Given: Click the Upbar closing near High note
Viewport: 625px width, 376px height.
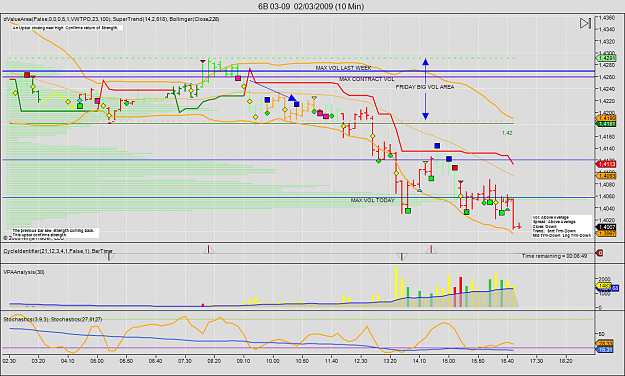Looking at the screenshot, I should point(67,28).
